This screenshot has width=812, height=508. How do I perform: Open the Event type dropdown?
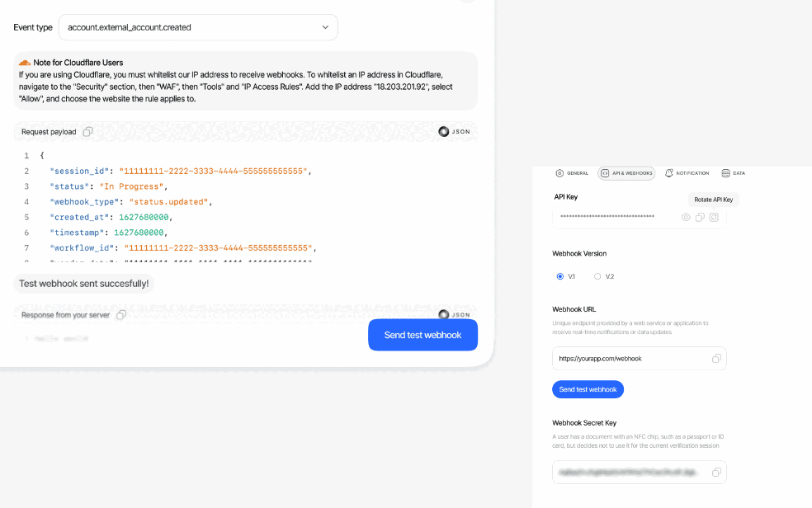[198, 27]
